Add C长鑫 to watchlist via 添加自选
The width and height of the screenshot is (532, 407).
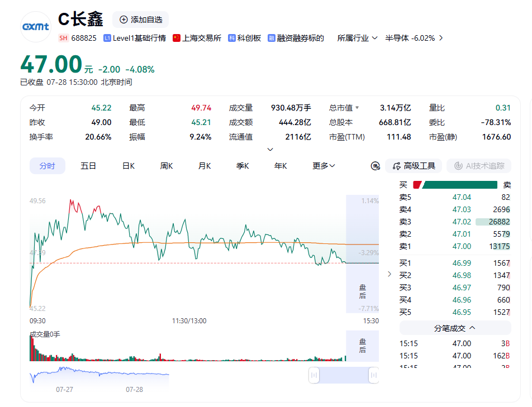[140, 20]
